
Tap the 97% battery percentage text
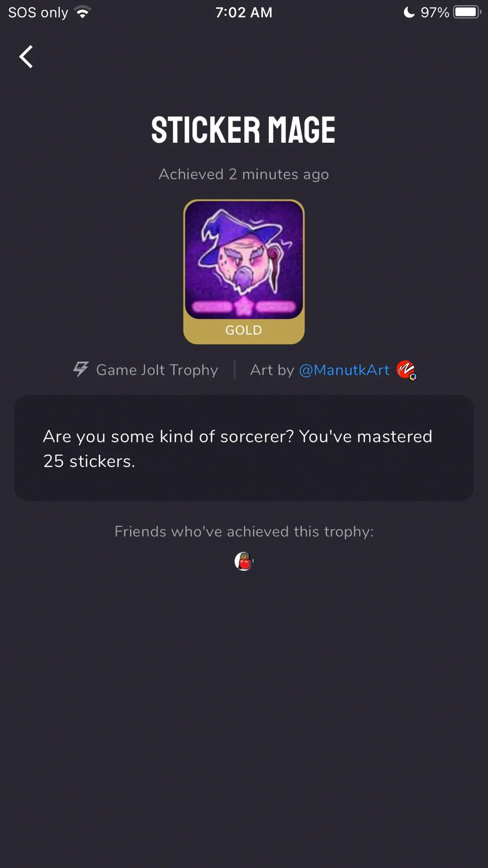pyautogui.click(x=435, y=12)
